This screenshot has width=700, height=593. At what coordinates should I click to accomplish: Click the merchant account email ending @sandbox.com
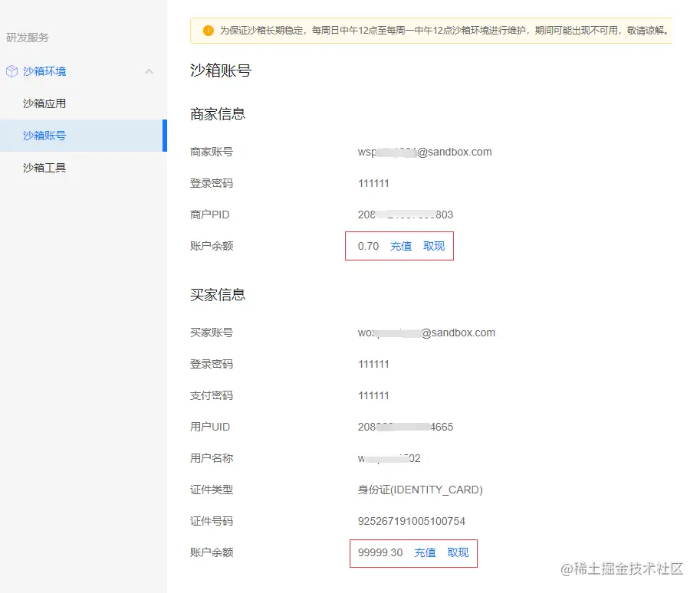point(425,152)
